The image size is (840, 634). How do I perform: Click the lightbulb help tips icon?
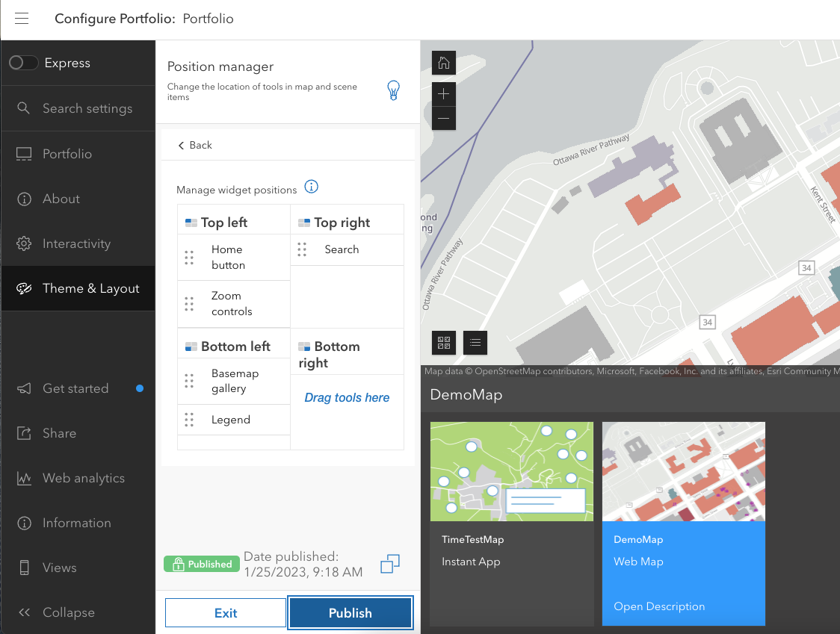click(x=393, y=90)
